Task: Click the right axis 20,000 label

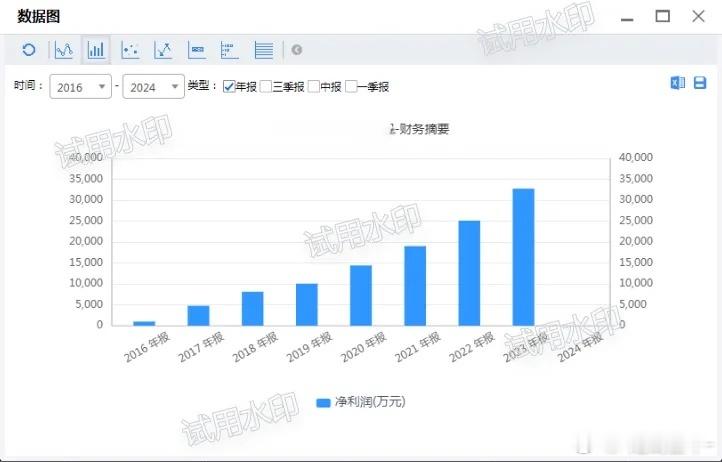Action: 636,241
